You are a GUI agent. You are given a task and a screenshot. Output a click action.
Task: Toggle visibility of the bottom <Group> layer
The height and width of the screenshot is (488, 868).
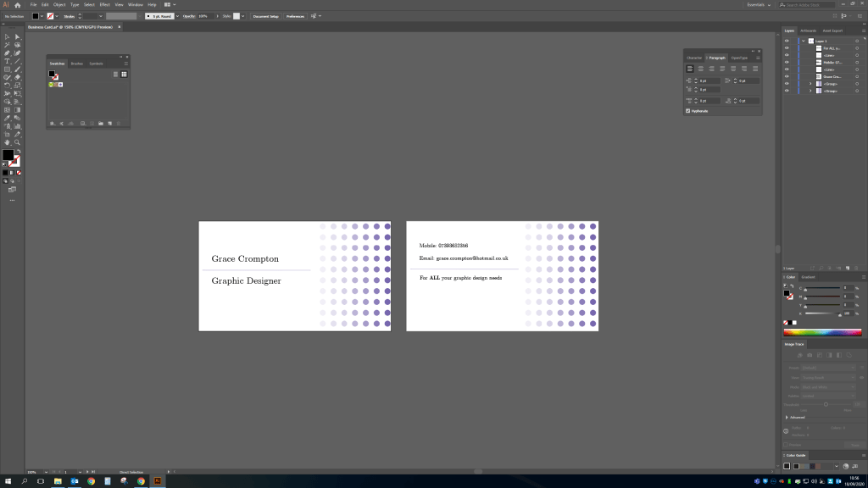pos(787,90)
